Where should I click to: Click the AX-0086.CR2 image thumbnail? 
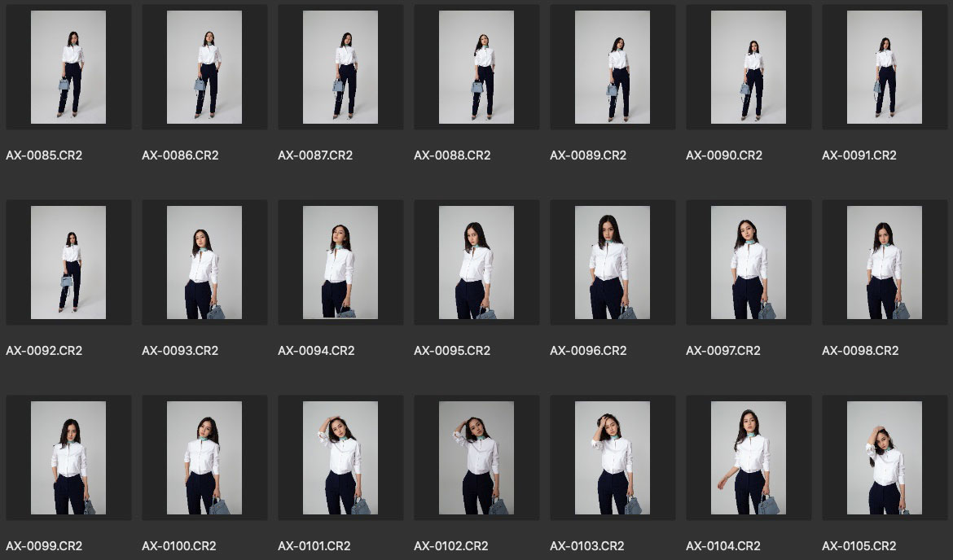204,67
